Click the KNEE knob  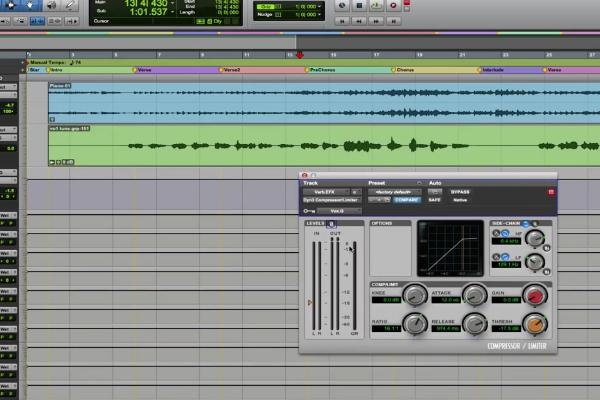pos(416,295)
